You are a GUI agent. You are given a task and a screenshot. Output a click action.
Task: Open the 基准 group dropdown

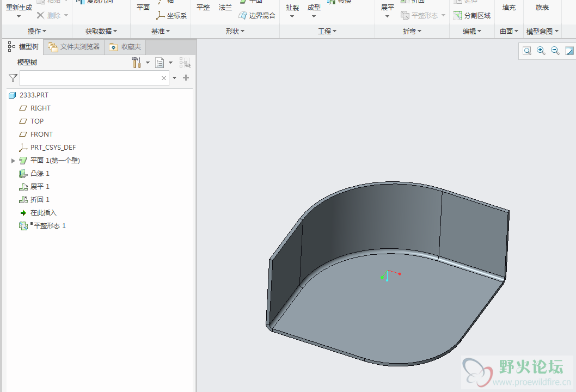tap(161, 31)
